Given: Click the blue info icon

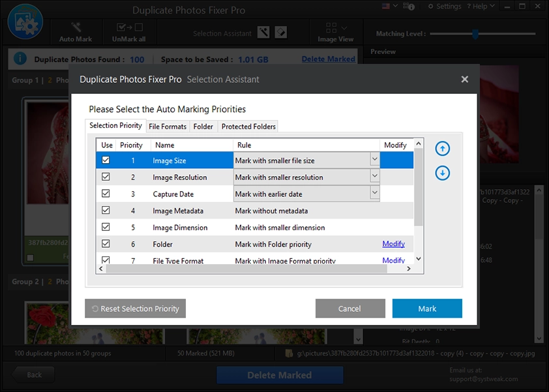Looking at the screenshot, I should 20,59.
